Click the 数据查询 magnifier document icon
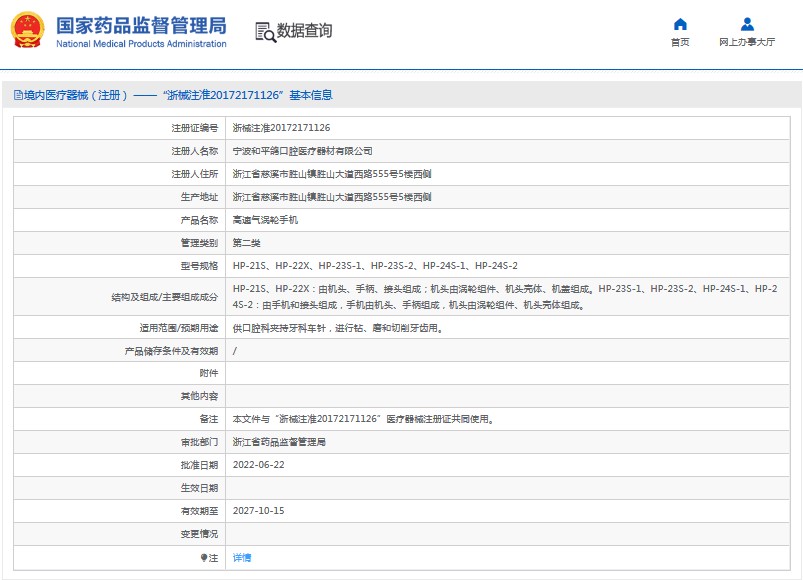The height and width of the screenshot is (580, 803). (x=265, y=32)
